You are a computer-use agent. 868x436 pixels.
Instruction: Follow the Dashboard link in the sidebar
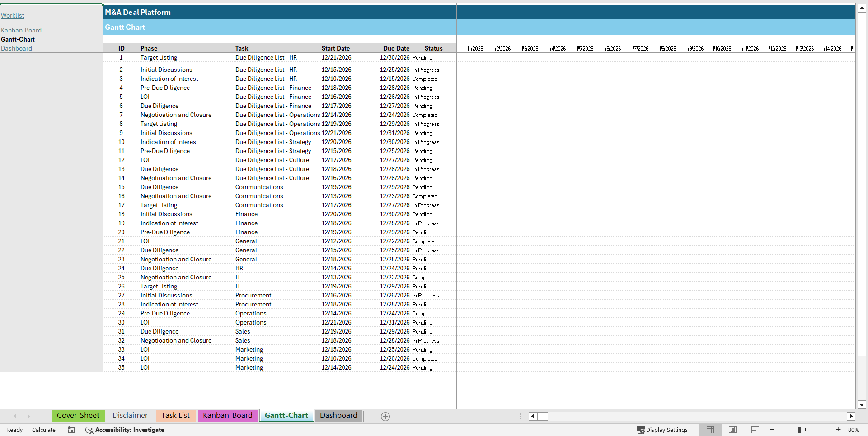pyautogui.click(x=17, y=48)
